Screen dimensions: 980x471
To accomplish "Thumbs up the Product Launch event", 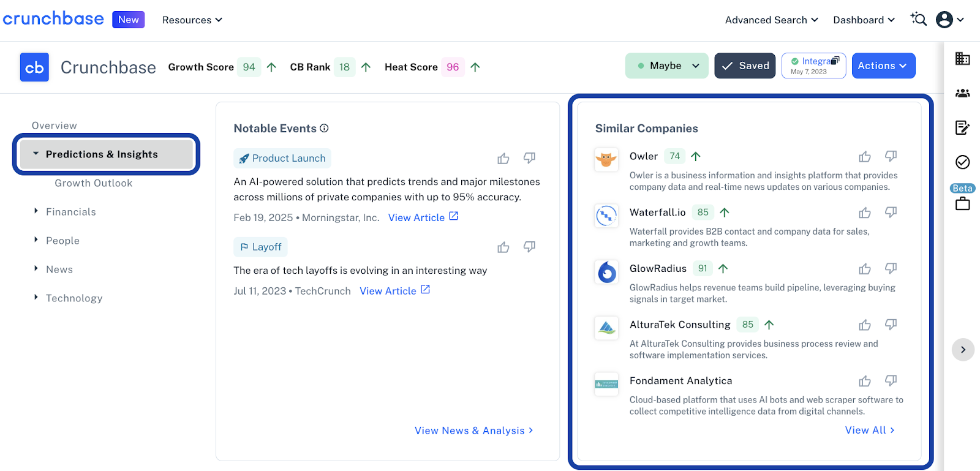I will click(x=503, y=159).
